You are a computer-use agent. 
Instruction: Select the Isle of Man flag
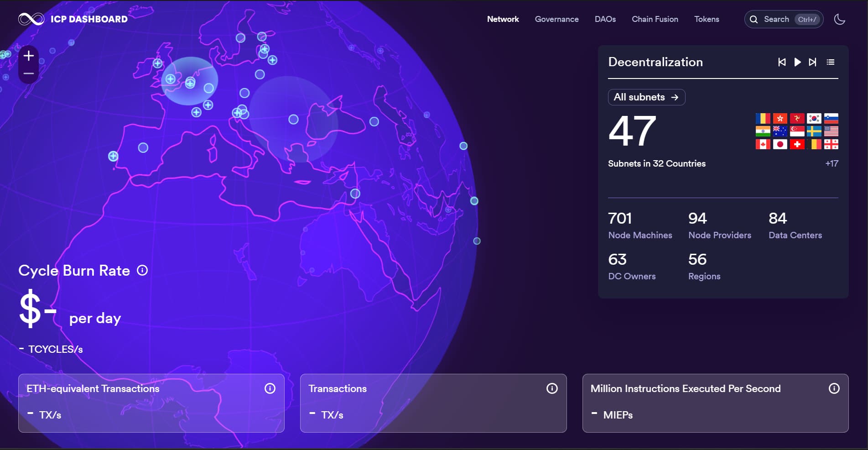click(797, 119)
